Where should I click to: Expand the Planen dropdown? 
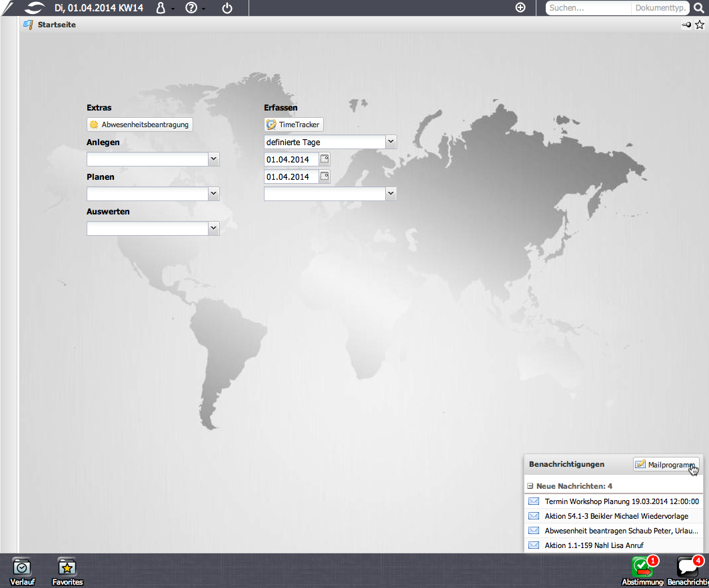[213, 194]
